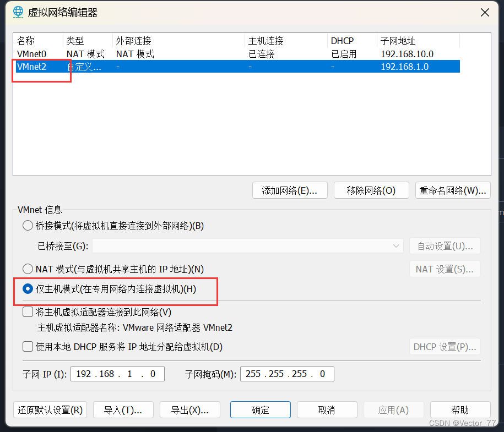Image resolution: width=504 pixels, height=432 pixels.
Task: Click the 已连接 host connection cell
Action: pyautogui.click(x=262, y=54)
